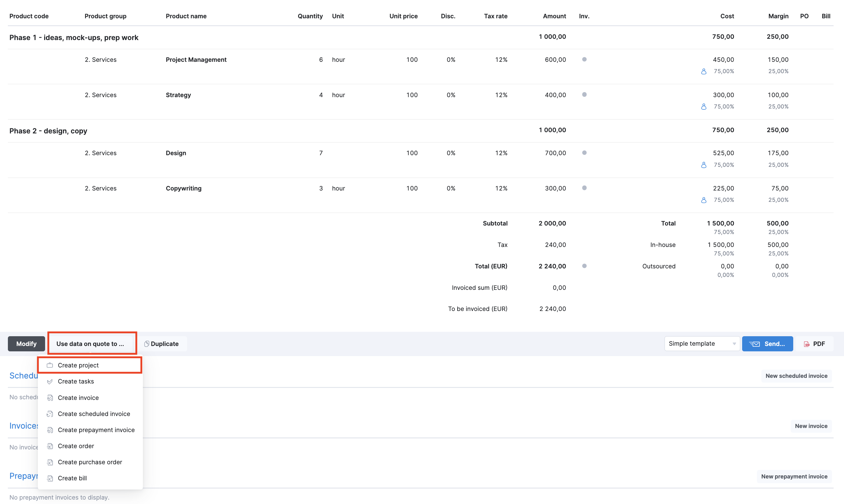Choose Create invoice in dropdown menu
This screenshot has width=844, height=504.
click(90, 398)
